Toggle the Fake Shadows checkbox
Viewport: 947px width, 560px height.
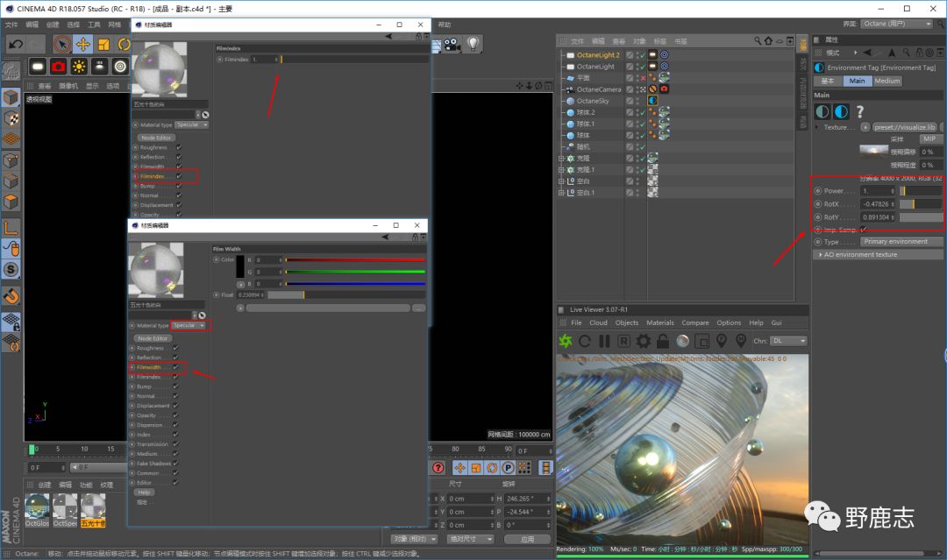175,464
